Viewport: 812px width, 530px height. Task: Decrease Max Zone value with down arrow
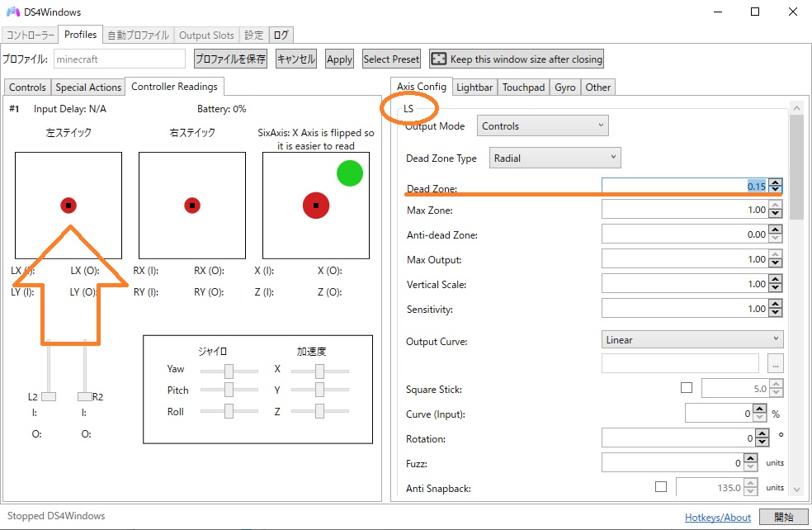pyautogui.click(x=775, y=214)
